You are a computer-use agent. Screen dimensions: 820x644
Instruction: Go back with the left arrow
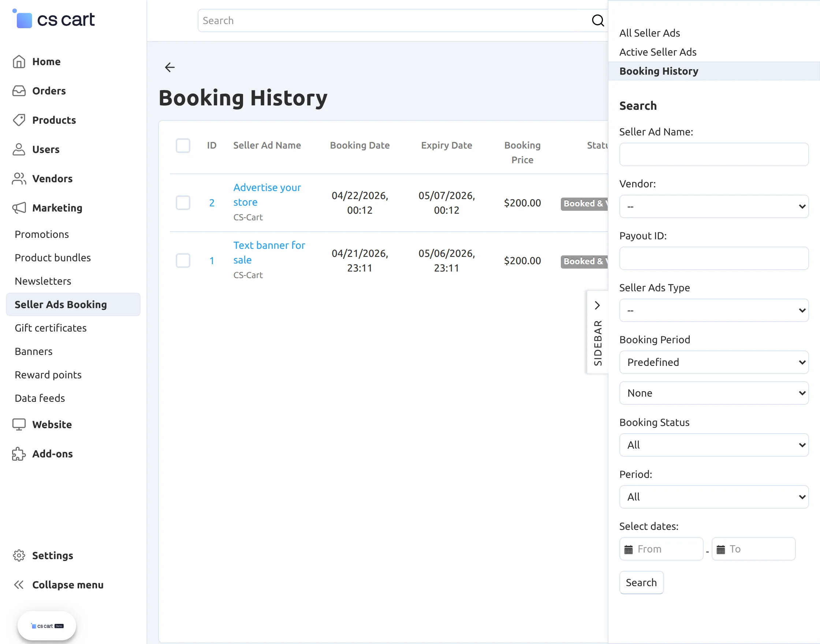click(x=170, y=67)
